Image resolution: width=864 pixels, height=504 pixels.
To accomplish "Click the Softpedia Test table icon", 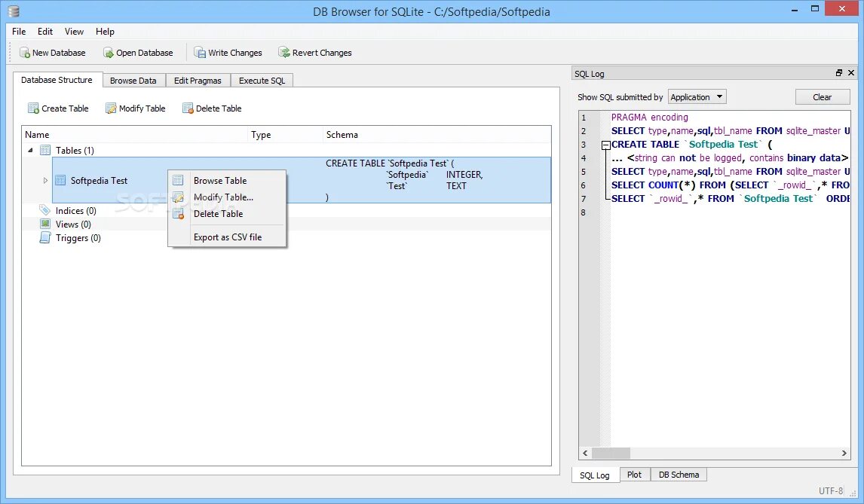I will click(60, 180).
